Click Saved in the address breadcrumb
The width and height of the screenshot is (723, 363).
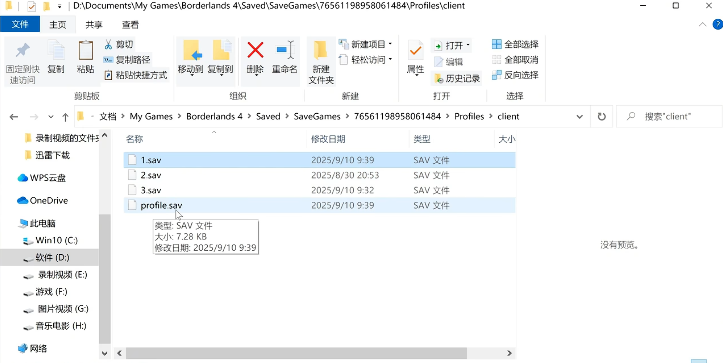pos(268,117)
